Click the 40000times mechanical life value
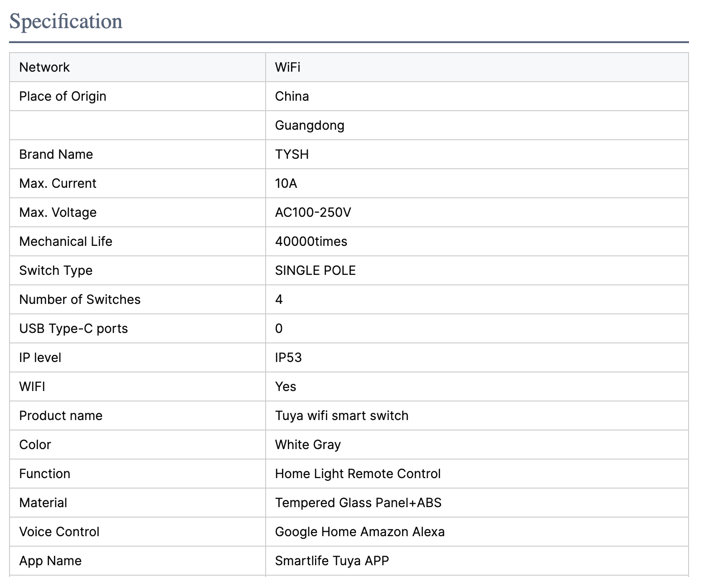 tap(311, 241)
